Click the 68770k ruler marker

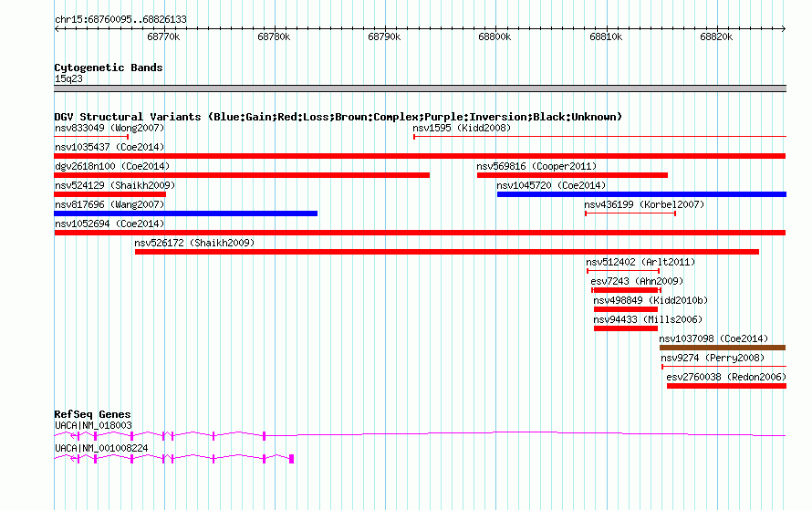[163, 36]
